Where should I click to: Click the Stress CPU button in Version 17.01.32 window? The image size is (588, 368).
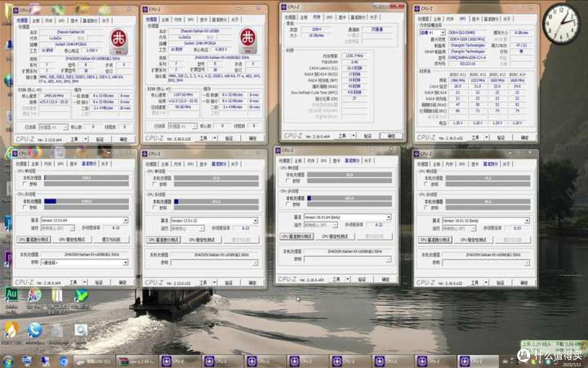coord(202,239)
